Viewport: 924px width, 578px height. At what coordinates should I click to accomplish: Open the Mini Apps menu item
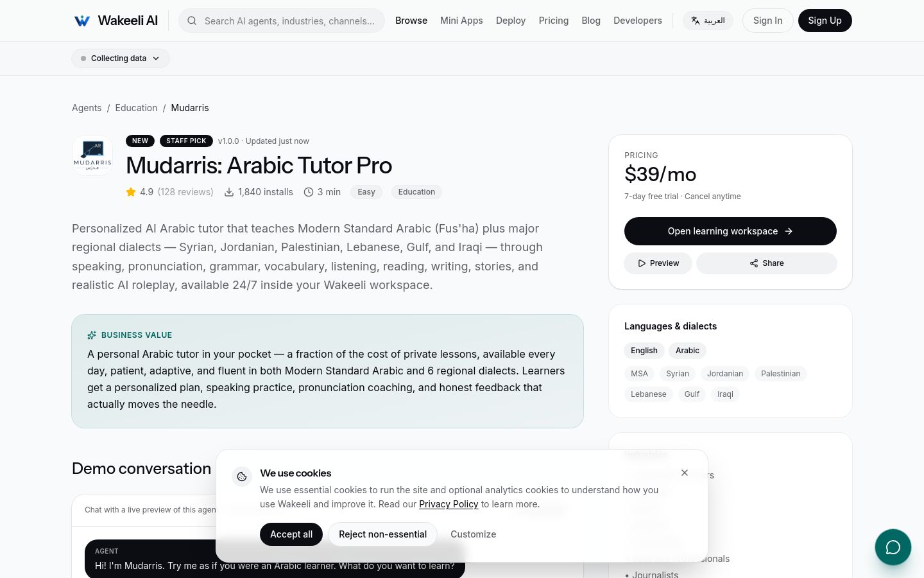[461, 21]
